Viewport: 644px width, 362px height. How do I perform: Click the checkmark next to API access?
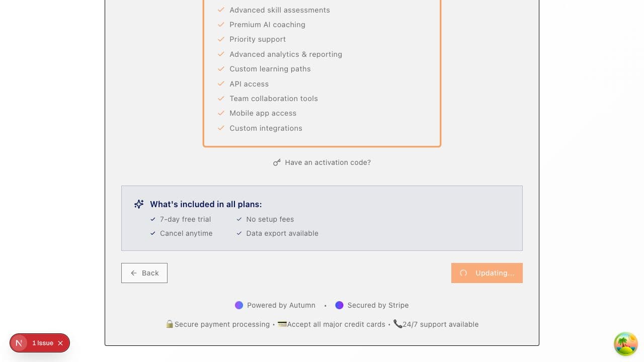pos(221,83)
